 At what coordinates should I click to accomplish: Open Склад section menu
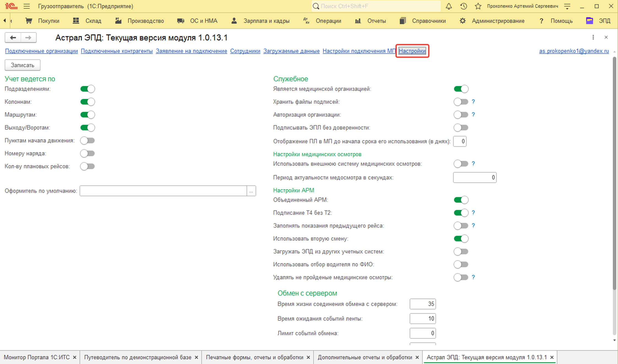[87, 21]
